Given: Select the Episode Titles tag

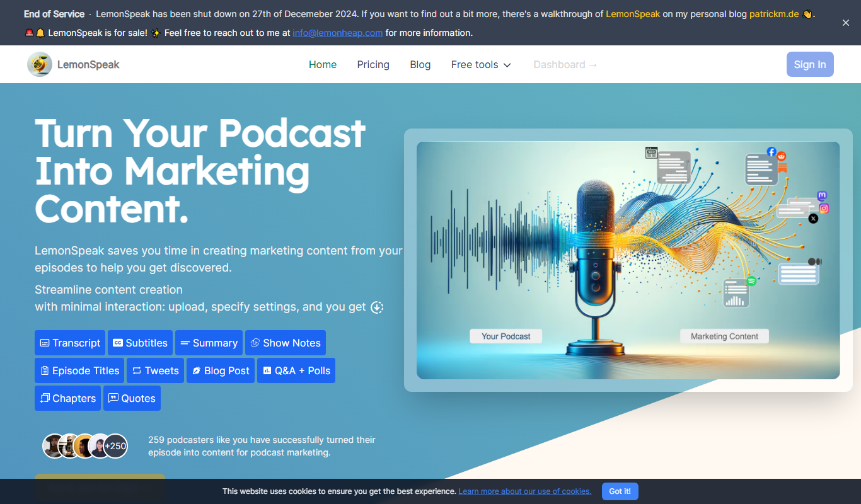Looking at the screenshot, I should tap(79, 370).
